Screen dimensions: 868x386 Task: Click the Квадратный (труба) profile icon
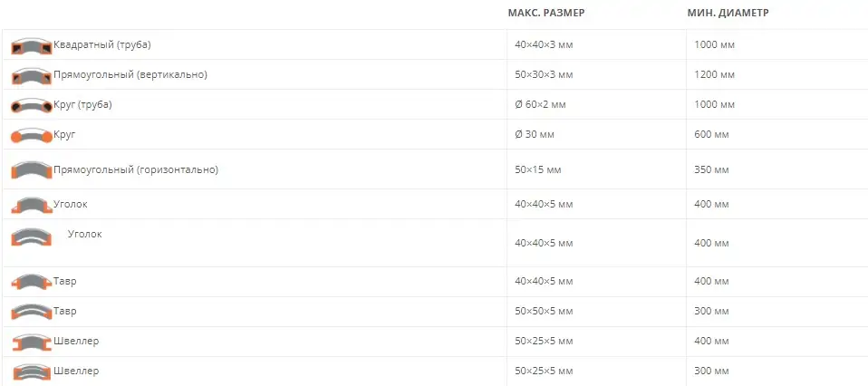tap(32, 46)
